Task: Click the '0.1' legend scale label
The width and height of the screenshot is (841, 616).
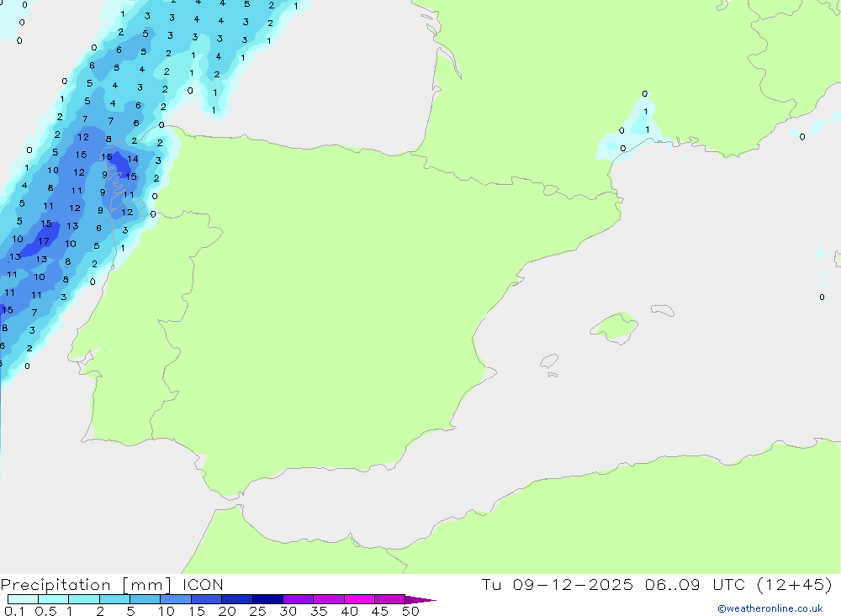Action: click(14, 611)
